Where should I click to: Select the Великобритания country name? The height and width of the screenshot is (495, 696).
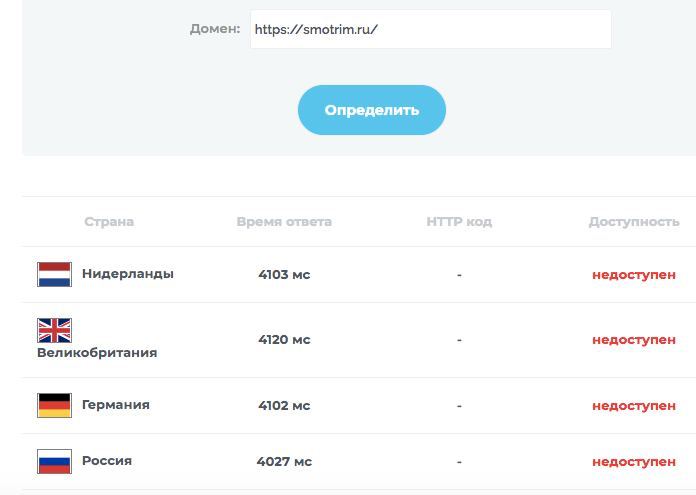[97, 353]
